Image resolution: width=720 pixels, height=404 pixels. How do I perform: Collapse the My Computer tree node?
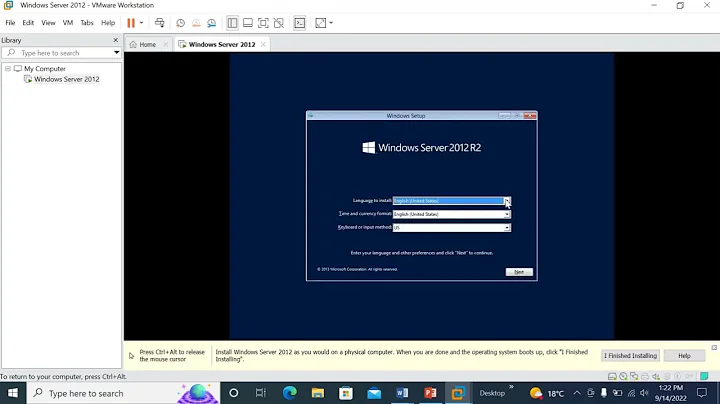tap(8, 68)
